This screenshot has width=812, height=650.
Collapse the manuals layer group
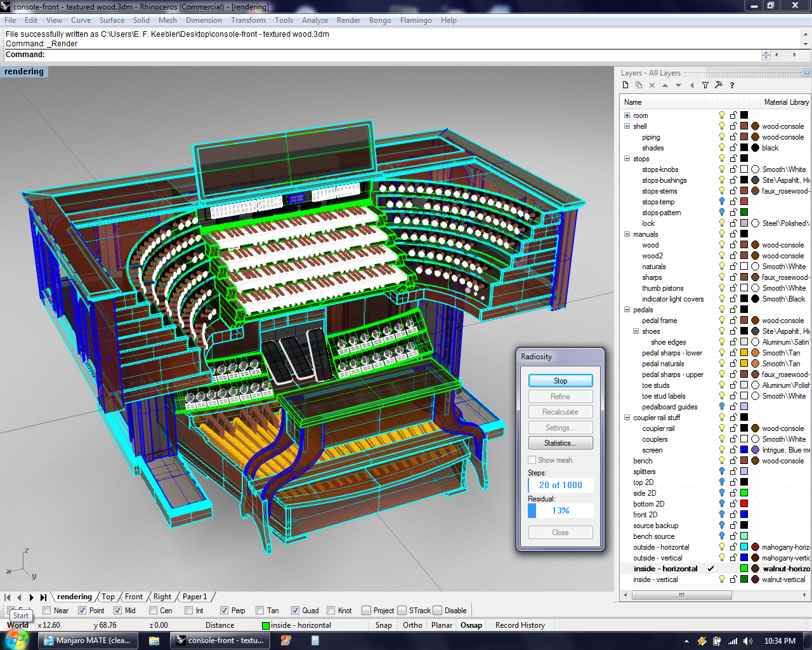click(x=627, y=234)
